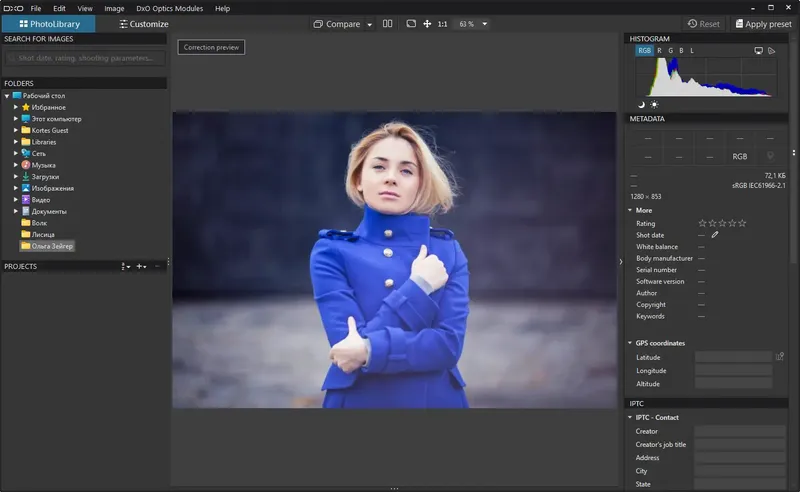Viewport: 800px width, 492px height.
Task: Click the side-by-side view icon
Action: click(x=388, y=24)
